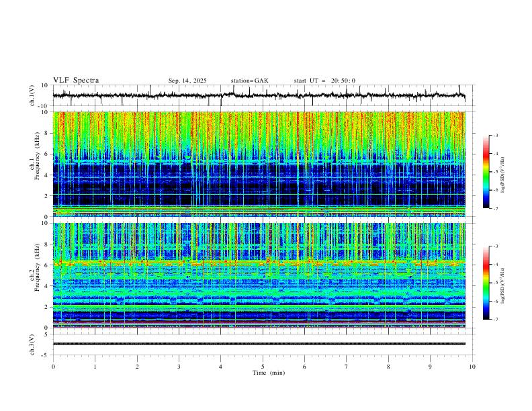The image size is (532, 411).
Task: Click the ch.2 PSD color scale bar
Action: 486,283
